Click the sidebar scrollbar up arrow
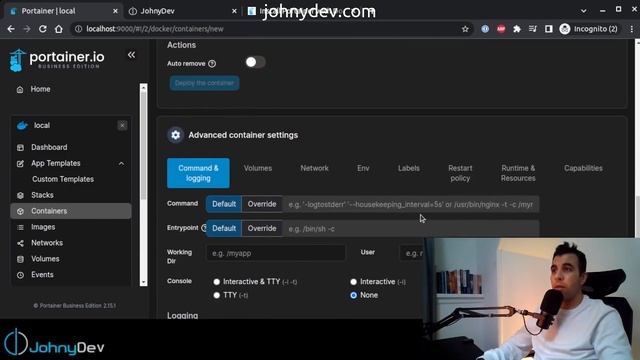Image resolution: width=640 pixels, height=360 pixels. (x=143, y=87)
